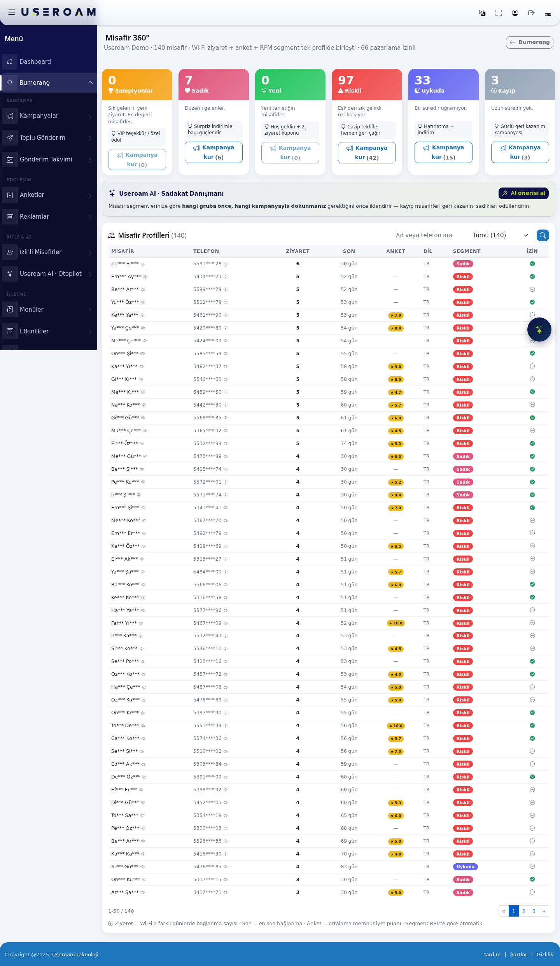Jump to next page with » arrow
Screen dimensions: 560x966
click(x=544, y=911)
